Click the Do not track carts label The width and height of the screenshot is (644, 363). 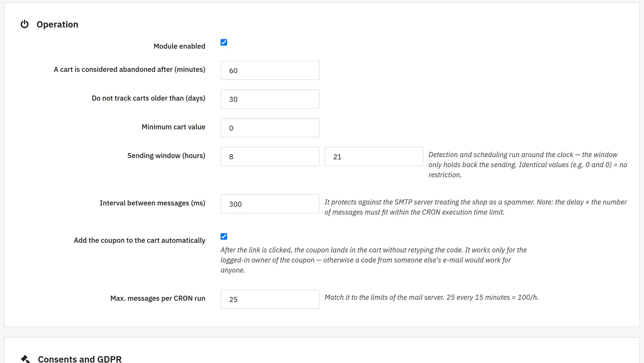click(149, 98)
